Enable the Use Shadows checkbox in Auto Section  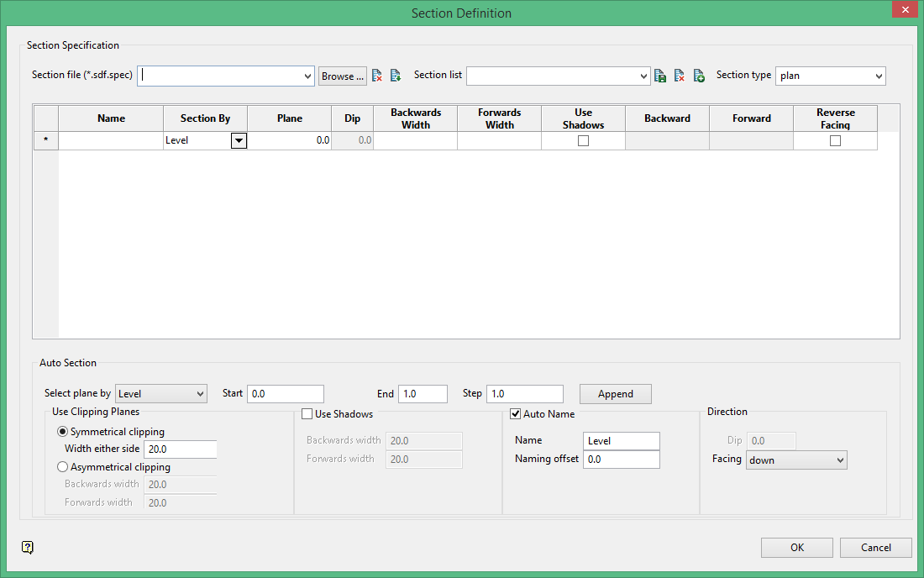coord(307,414)
